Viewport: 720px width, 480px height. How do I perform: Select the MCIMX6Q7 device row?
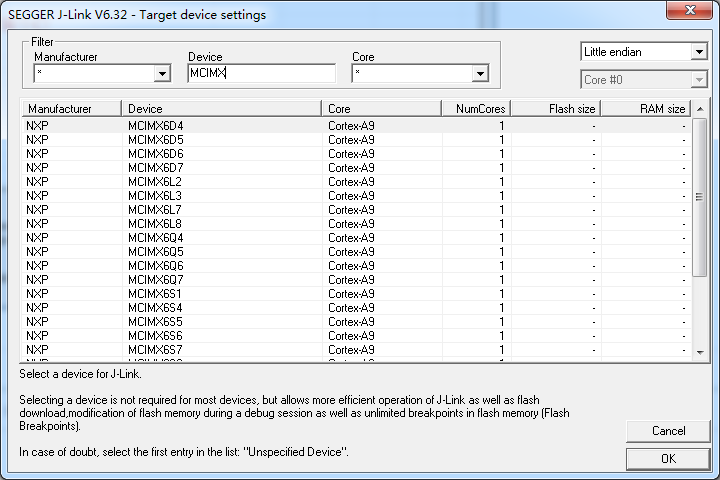point(356,280)
